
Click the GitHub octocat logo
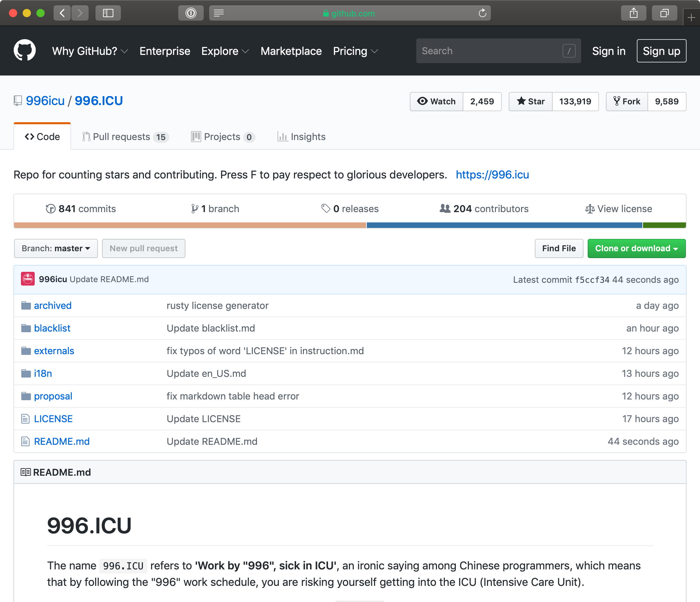point(25,50)
